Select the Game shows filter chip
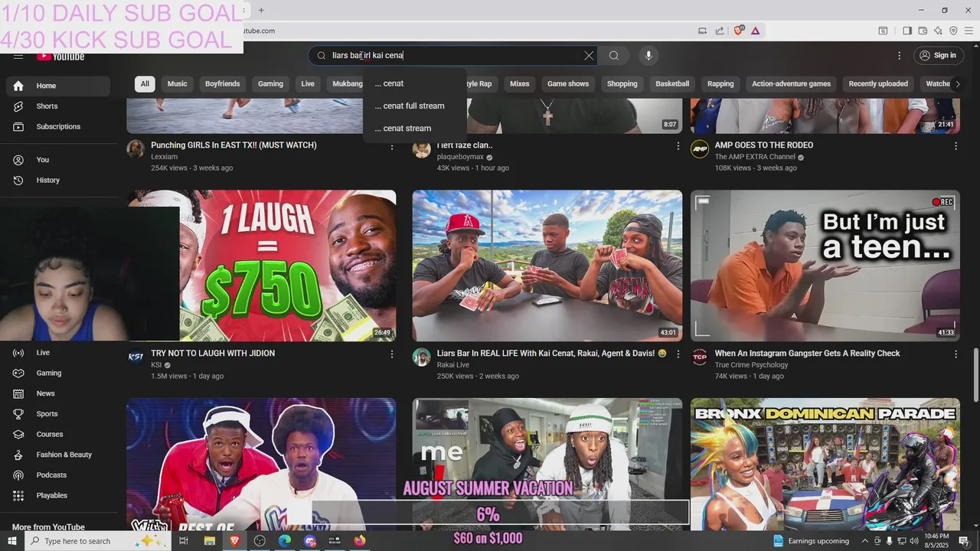 point(568,84)
